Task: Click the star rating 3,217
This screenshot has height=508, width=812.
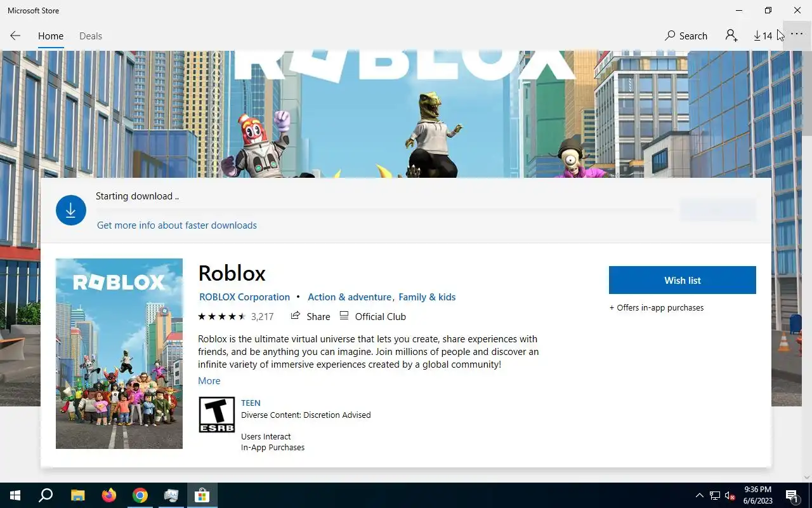Action: (x=235, y=316)
